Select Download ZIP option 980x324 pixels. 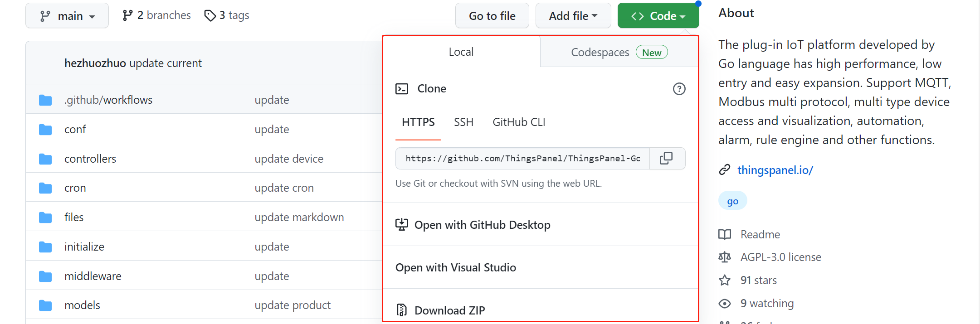click(x=449, y=310)
